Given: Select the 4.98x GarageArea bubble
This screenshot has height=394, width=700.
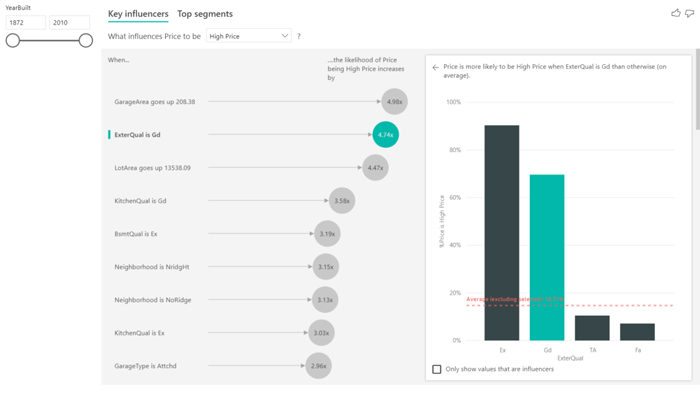Looking at the screenshot, I should [x=395, y=102].
